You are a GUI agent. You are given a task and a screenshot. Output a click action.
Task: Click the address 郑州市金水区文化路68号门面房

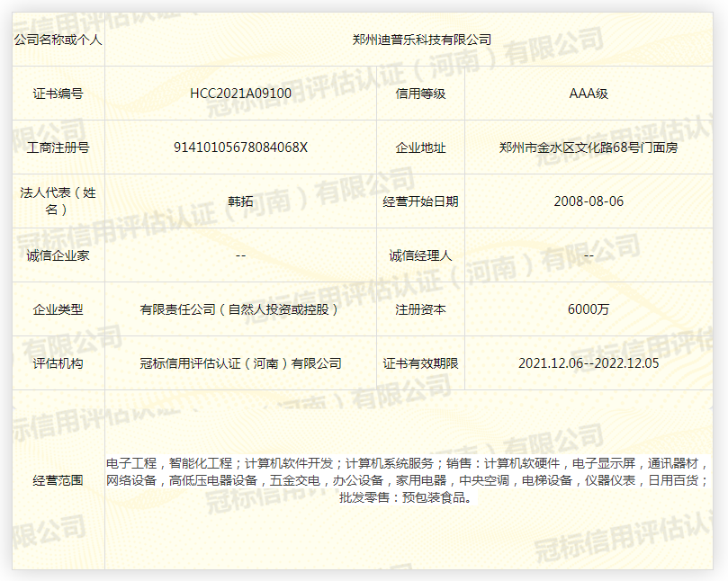tap(589, 147)
